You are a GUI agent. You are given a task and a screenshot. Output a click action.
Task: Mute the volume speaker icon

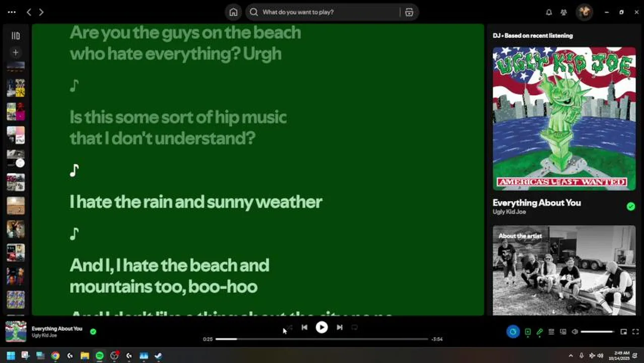[575, 332]
